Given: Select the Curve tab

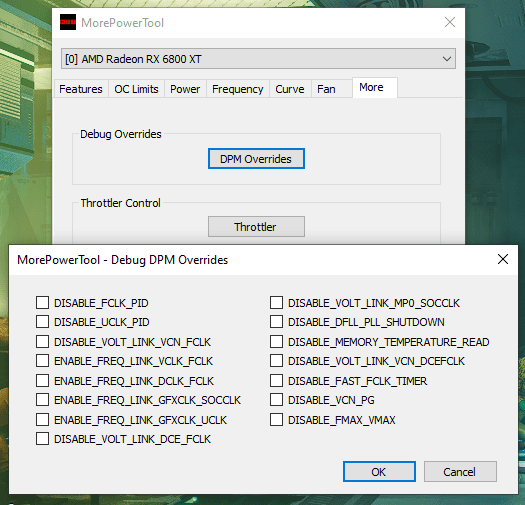Looking at the screenshot, I should point(290,89).
